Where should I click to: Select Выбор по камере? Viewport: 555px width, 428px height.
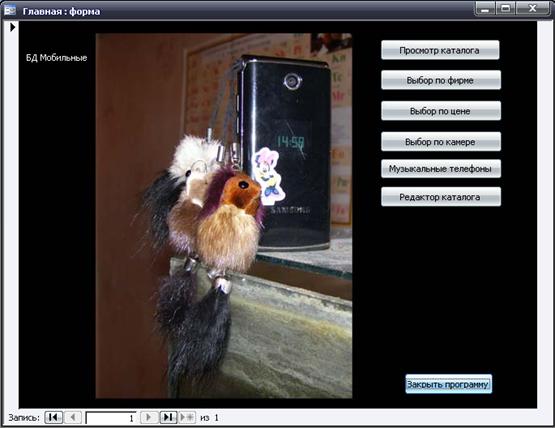[441, 142]
